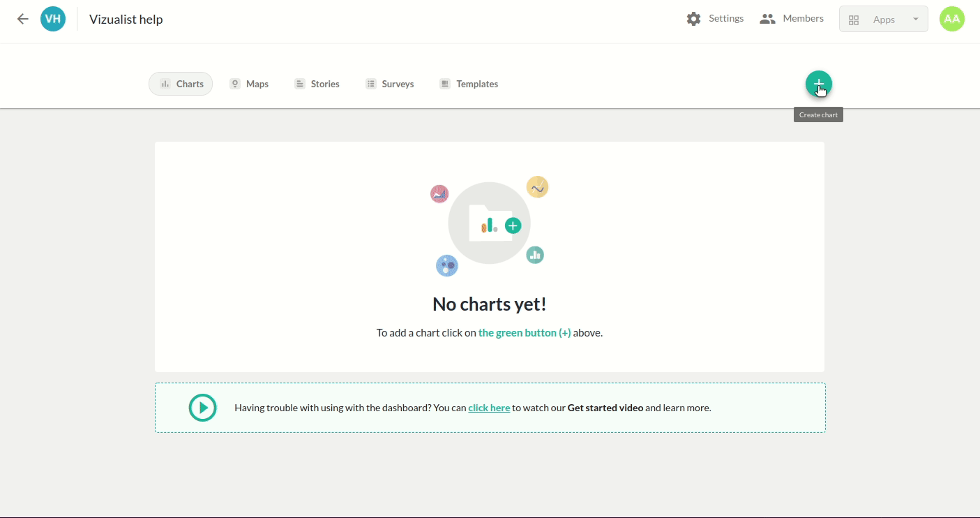Open the VH workspace avatar
This screenshot has height=518, width=980.
tap(53, 19)
